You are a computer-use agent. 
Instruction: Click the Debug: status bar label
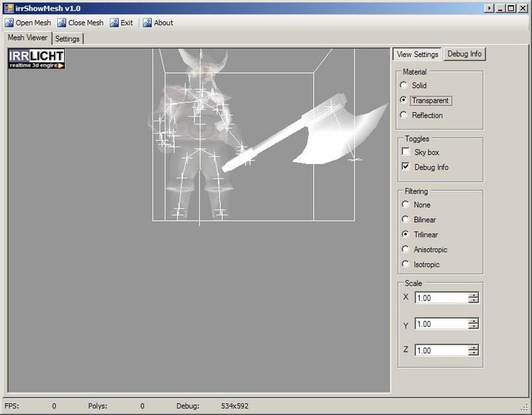click(x=188, y=406)
